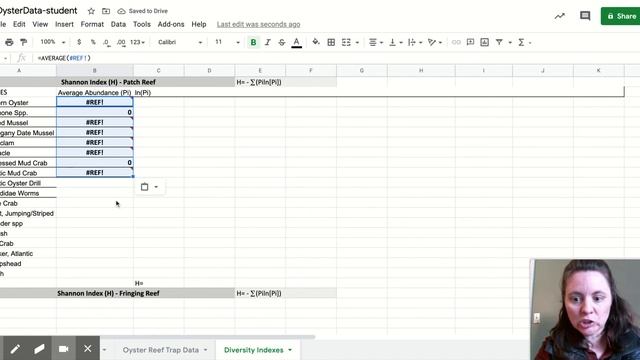Toggle camera in recording overlay
Image resolution: width=640 pixels, height=360 pixels.
coord(63,349)
